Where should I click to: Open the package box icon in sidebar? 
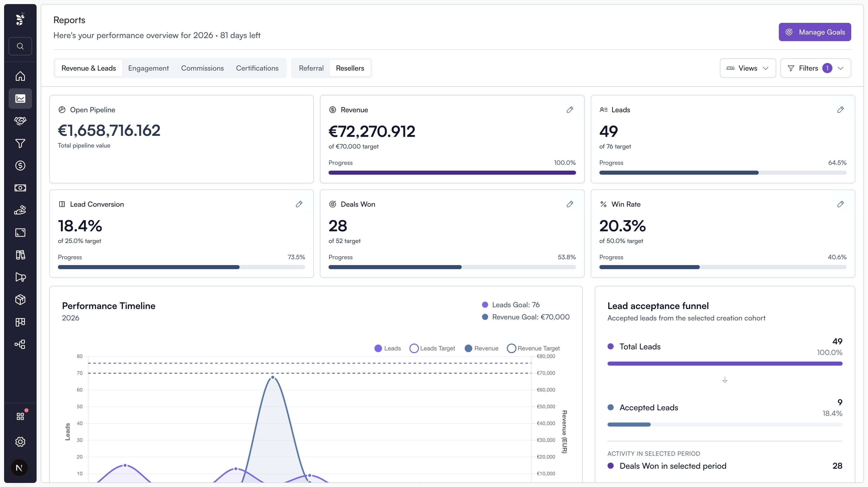coord(20,299)
